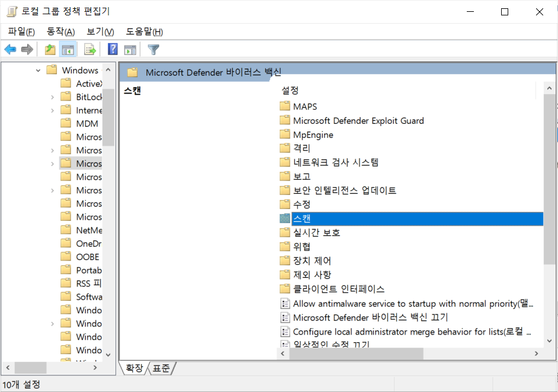Select ActiveX item in tree
Image resolution: width=558 pixels, height=392 pixels.
tap(89, 83)
